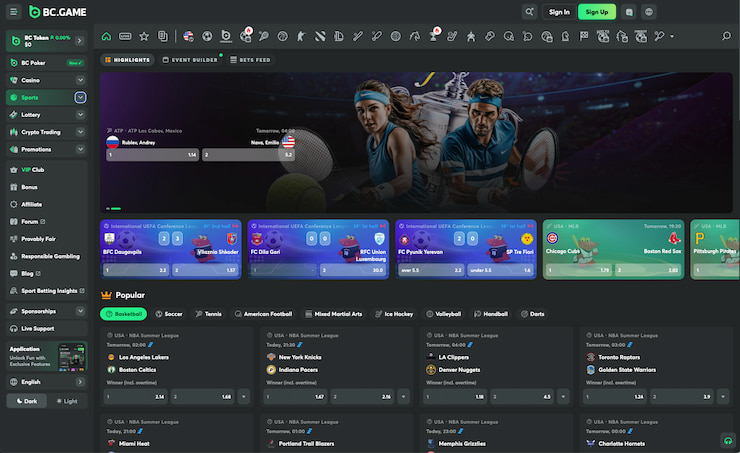This screenshot has width=740, height=453.
Task: Select the Ice Hockey popular filter
Action: 394,314
